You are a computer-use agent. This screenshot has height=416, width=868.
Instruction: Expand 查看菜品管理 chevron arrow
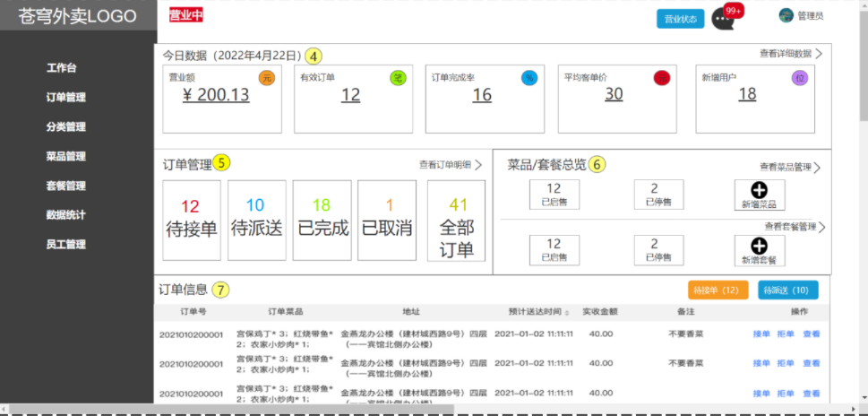point(817,168)
